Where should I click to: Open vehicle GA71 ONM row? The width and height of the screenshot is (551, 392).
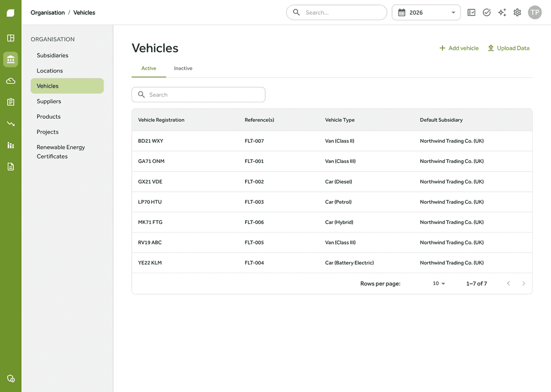(x=332, y=161)
